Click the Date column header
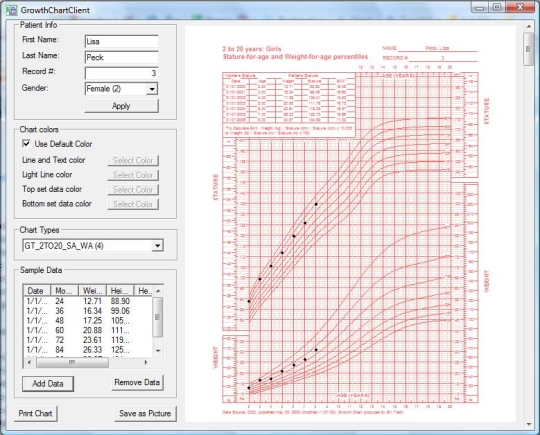The image size is (540, 435). 37,291
